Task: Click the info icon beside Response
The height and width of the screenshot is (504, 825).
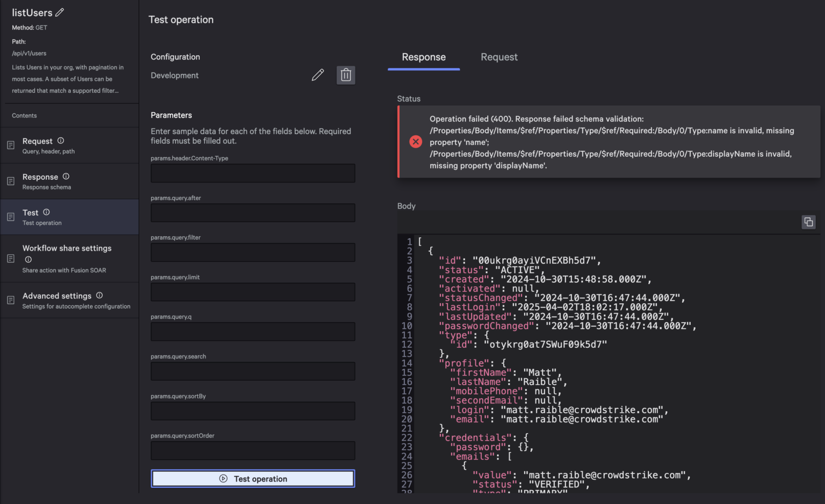Action: click(x=66, y=176)
